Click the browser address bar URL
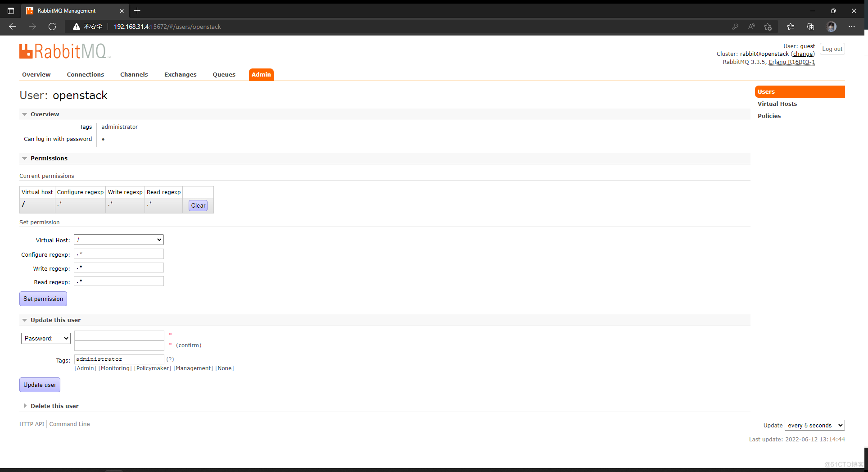The height and width of the screenshot is (472, 868). [167, 27]
